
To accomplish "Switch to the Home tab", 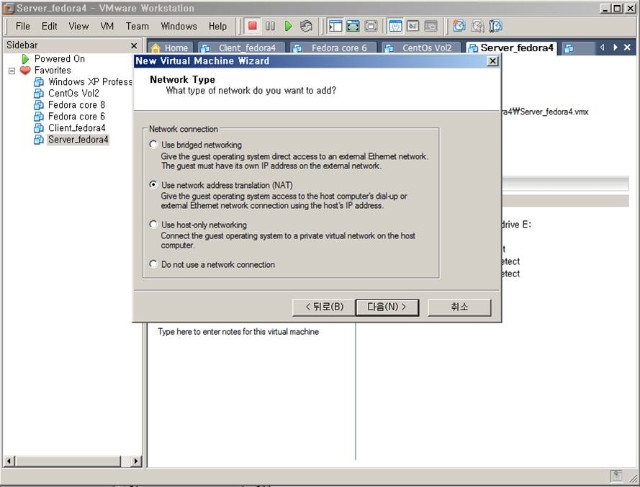I will 170,48.
